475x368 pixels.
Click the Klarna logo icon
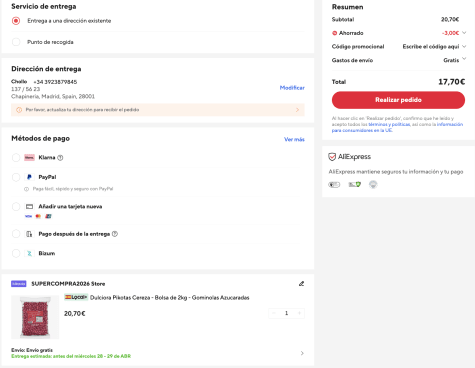(29, 157)
